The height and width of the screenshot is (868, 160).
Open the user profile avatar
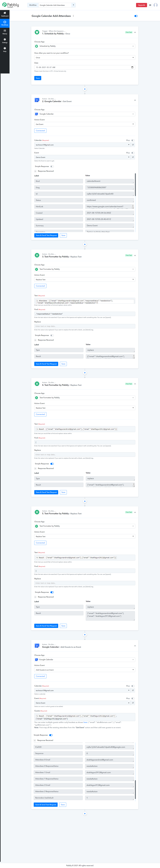156,5
